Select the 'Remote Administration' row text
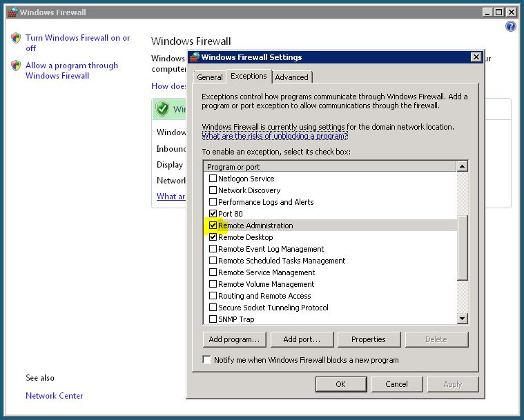Viewport: 524px width, 420px height. (x=255, y=226)
